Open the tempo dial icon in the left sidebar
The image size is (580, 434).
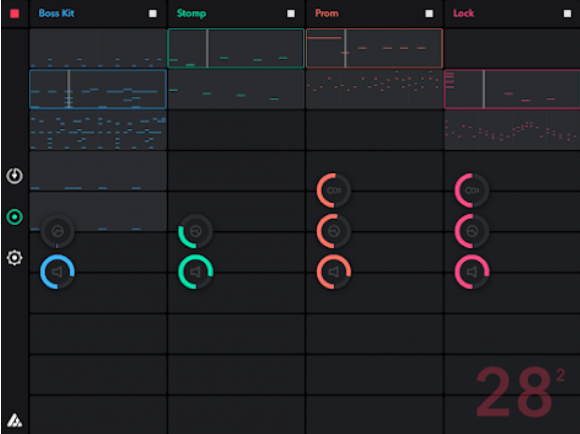coord(14,176)
